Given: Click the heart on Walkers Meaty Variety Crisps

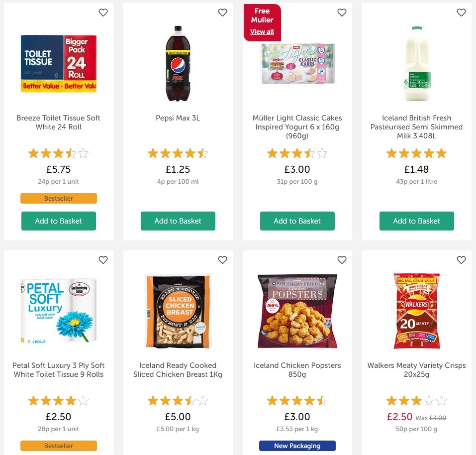Looking at the screenshot, I should pyautogui.click(x=461, y=260).
